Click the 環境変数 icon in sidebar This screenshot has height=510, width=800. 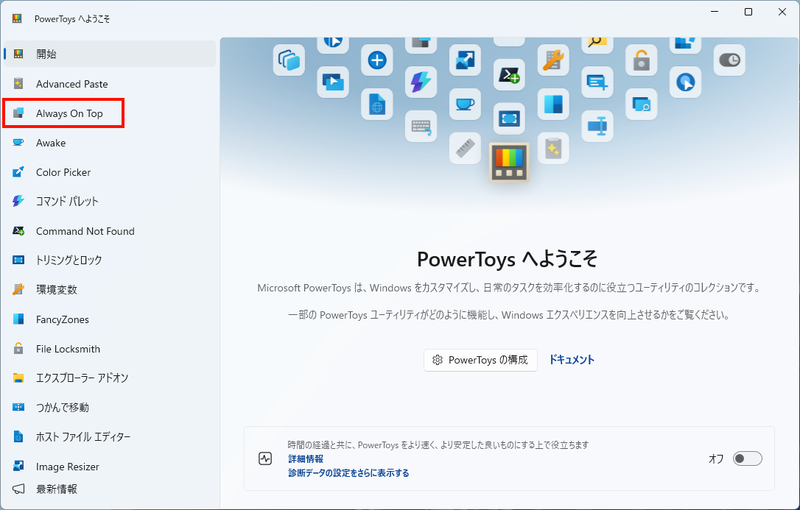click(x=18, y=290)
